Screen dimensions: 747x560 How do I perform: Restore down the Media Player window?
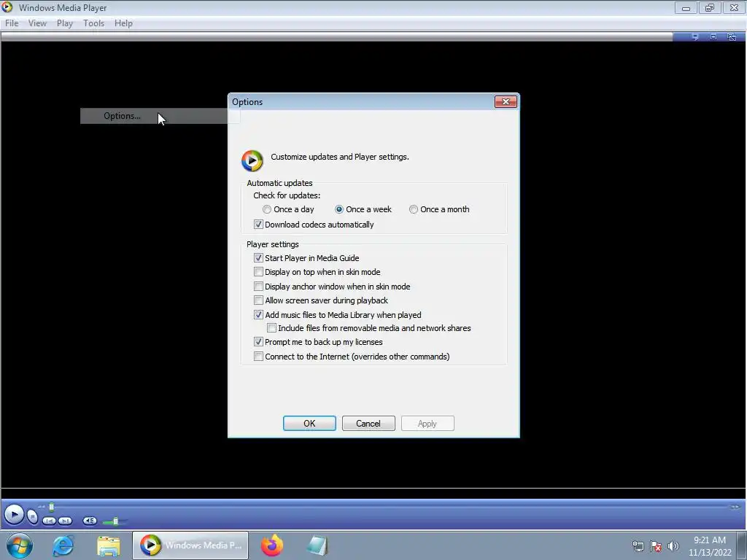point(709,7)
